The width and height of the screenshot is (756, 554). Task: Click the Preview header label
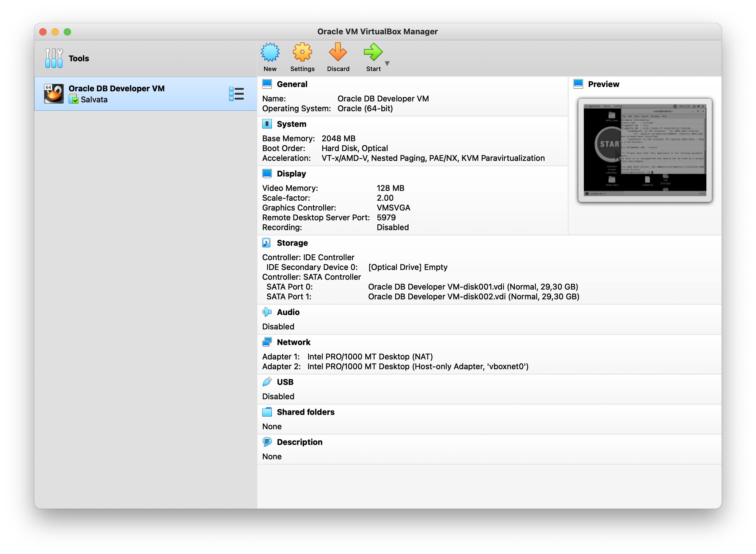click(603, 84)
